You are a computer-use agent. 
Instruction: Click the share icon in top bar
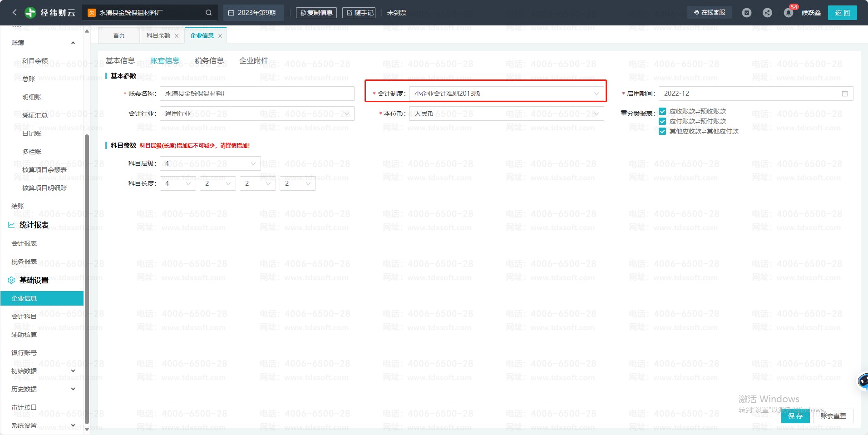[767, 13]
